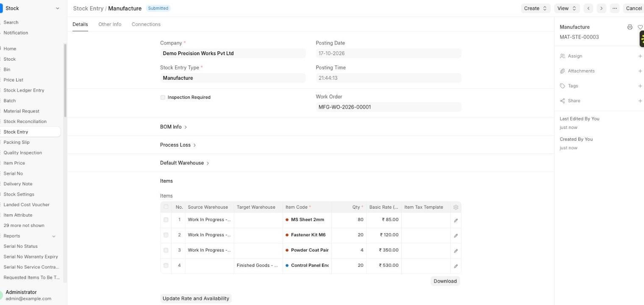Expand the Default Warehouse section
Viewport: 644px width, 305px height.
185,163
